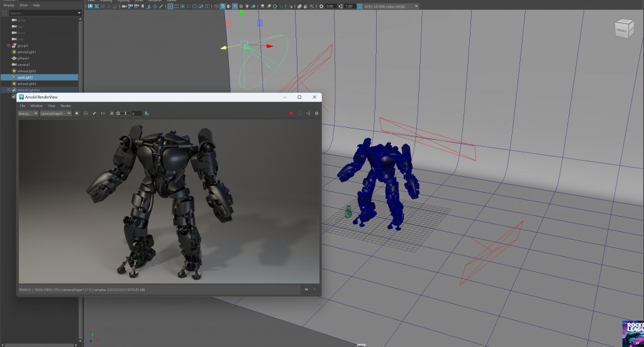The width and height of the screenshot is (644, 347).
Task: Toggle the color management icon beside ACES
Action: 360,6
